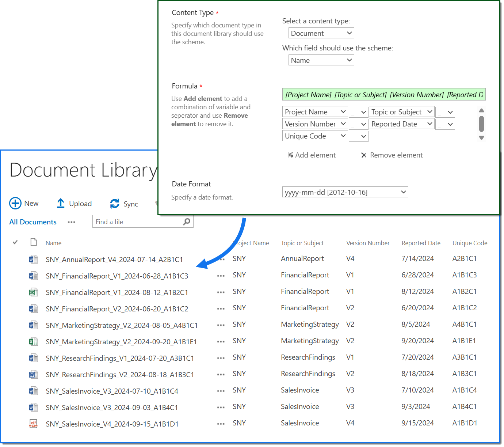Open file SNY_MarketingStrategy_V2_2024-09-20_A1B1E1
504x447 pixels.
(121, 342)
